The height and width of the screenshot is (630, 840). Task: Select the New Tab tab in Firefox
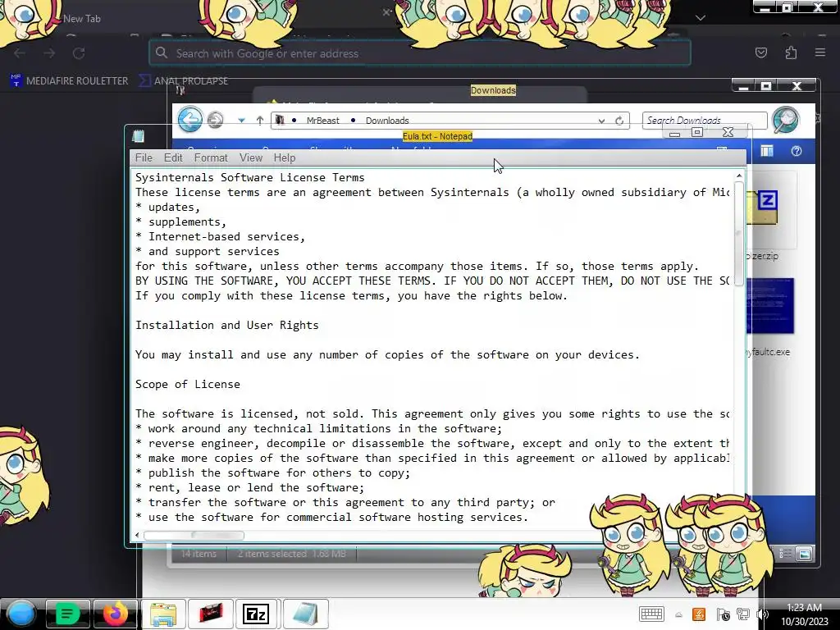click(82, 18)
